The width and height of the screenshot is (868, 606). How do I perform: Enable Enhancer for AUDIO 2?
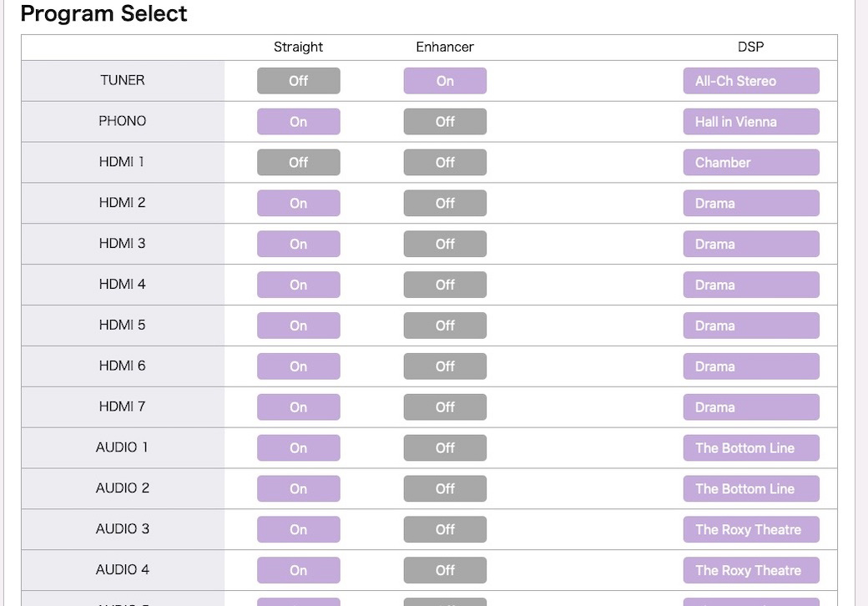(445, 488)
